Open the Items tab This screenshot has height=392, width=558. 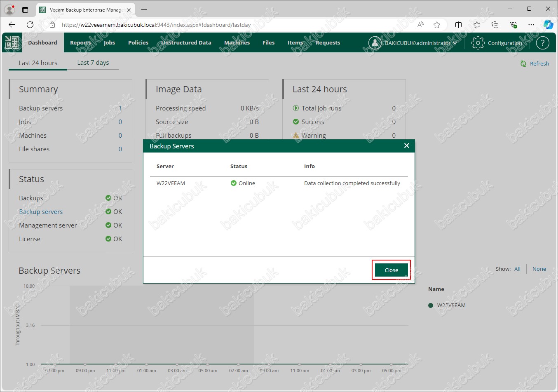(295, 42)
